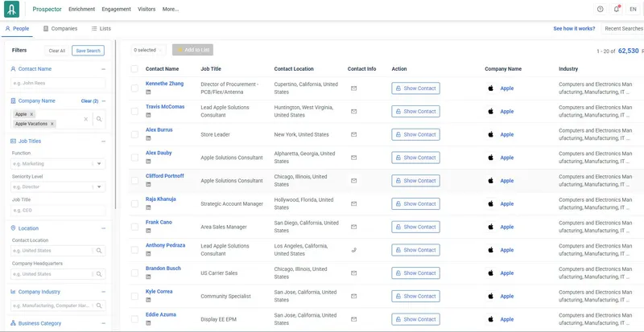Open the Visitors menu

pyautogui.click(x=147, y=9)
